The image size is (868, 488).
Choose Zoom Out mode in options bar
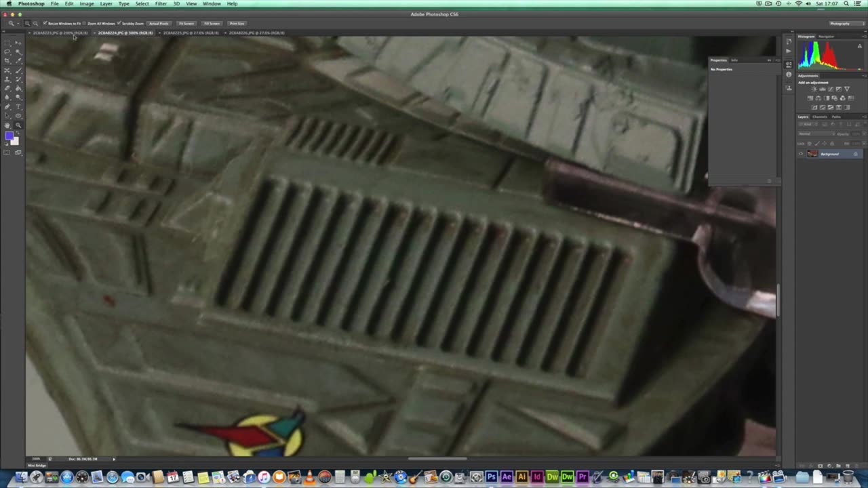[x=35, y=23]
